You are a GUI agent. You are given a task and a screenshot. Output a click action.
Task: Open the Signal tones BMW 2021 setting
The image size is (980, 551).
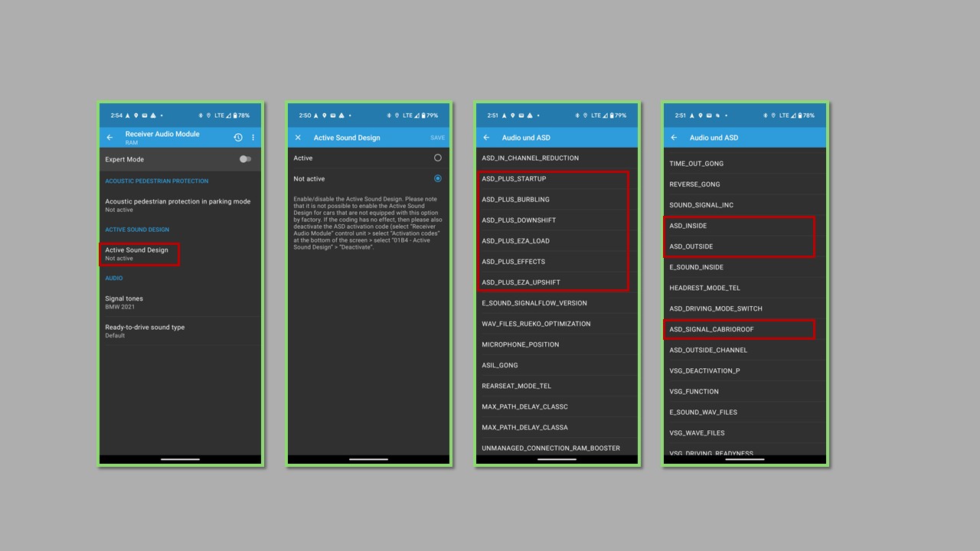coord(181,302)
